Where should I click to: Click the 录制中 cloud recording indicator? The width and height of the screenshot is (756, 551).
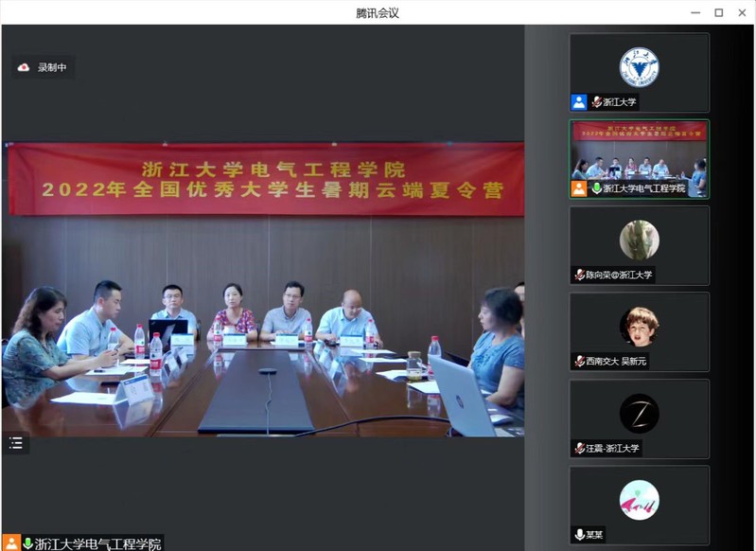click(43, 67)
